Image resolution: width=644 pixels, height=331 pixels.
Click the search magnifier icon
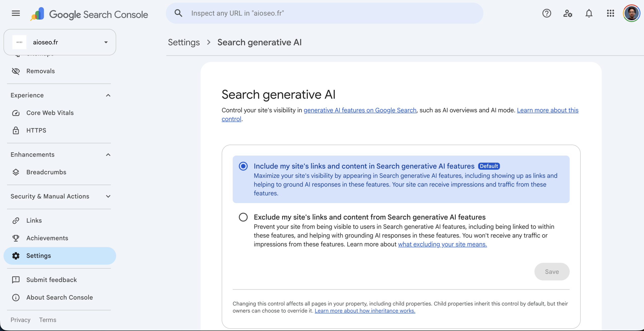tap(178, 13)
